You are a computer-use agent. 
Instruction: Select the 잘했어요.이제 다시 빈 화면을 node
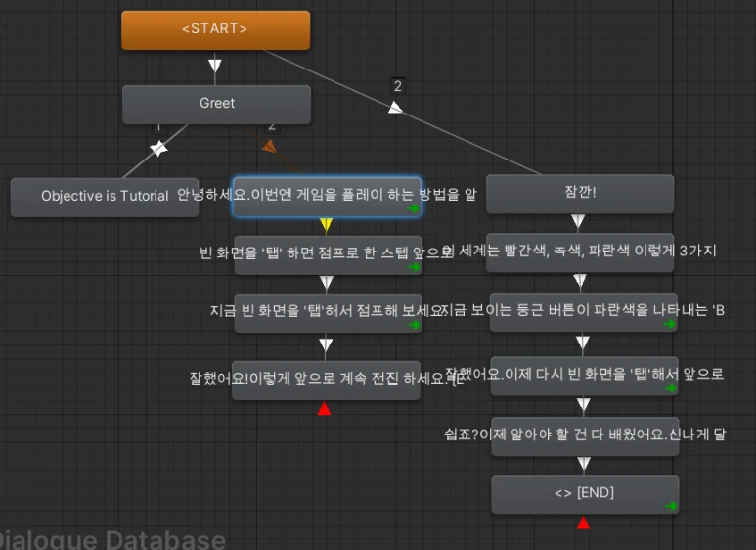point(584,377)
